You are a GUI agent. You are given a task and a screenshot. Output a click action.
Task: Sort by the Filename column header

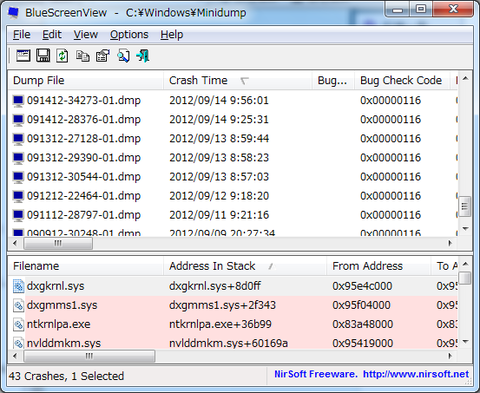86,266
